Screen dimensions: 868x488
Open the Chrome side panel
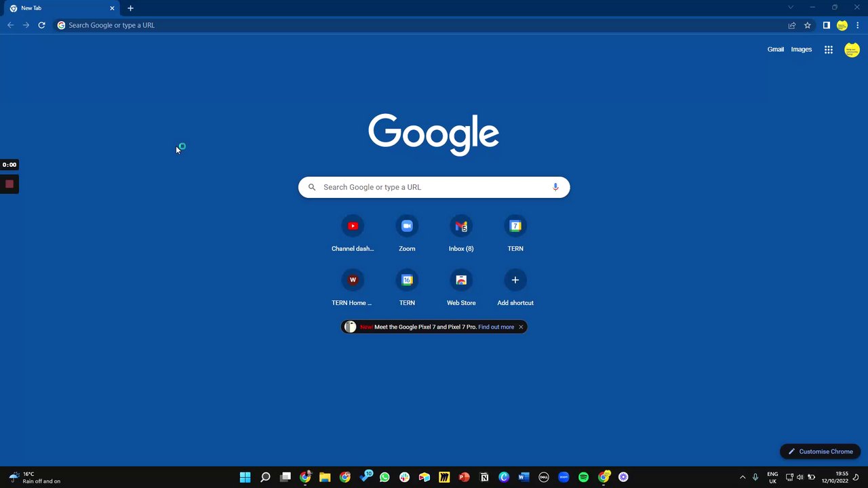pyautogui.click(x=826, y=25)
